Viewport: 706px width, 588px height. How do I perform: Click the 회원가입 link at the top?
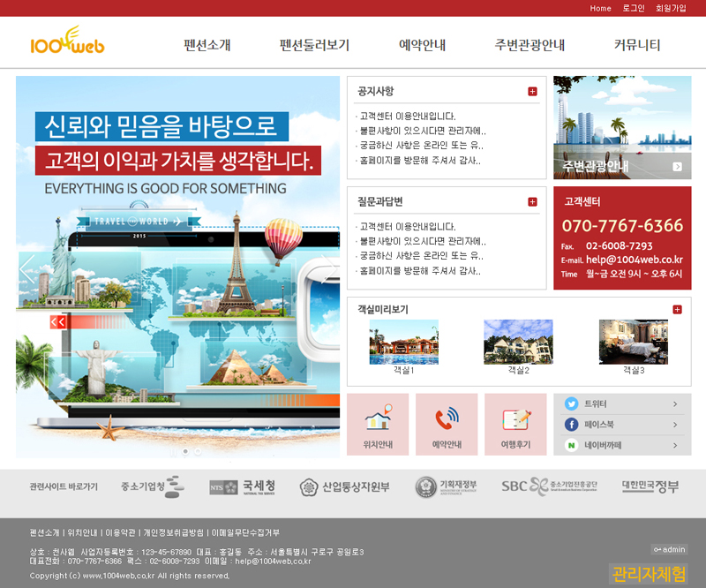(x=671, y=8)
